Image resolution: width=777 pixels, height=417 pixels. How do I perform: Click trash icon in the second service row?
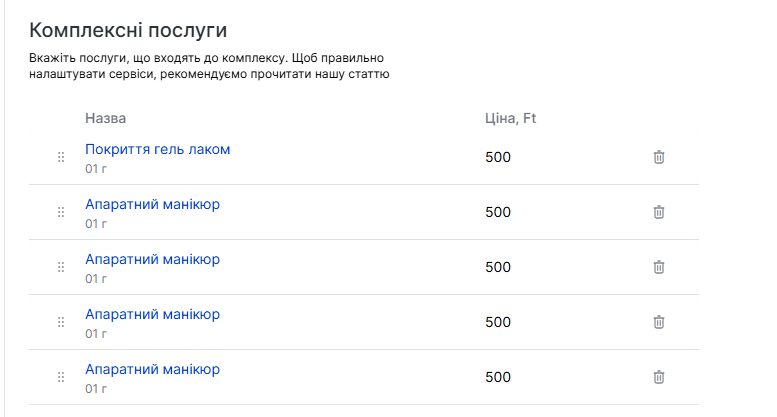tap(659, 212)
